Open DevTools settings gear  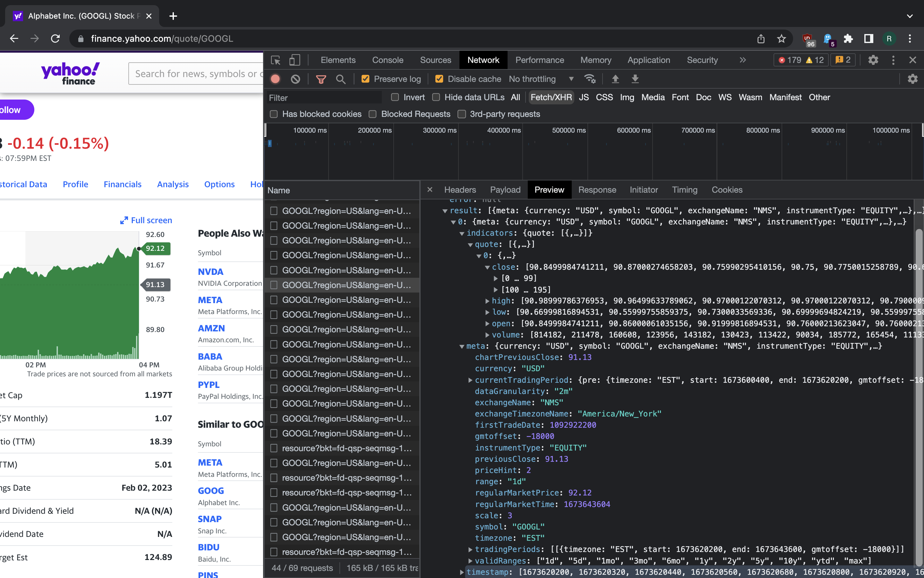click(873, 60)
